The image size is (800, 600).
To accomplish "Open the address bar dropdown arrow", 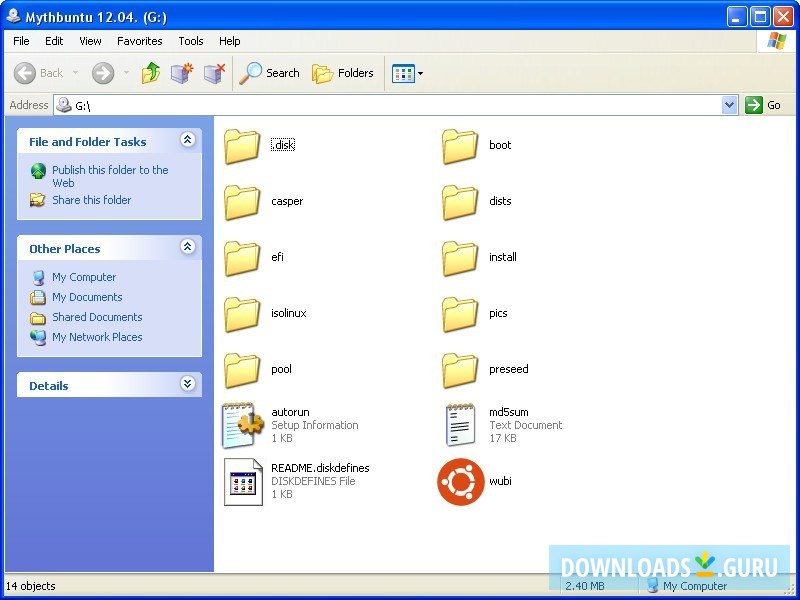I will point(729,105).
